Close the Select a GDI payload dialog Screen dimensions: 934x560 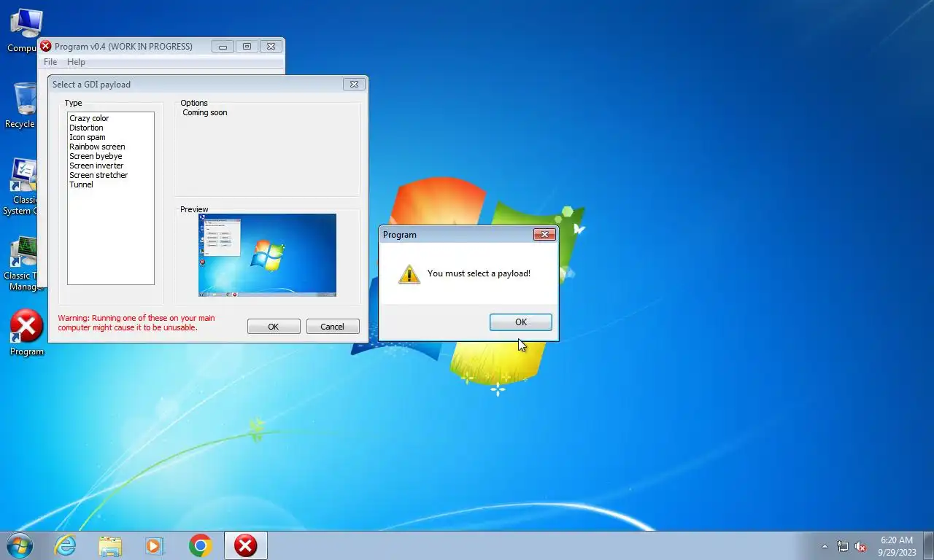pos(354,84)
